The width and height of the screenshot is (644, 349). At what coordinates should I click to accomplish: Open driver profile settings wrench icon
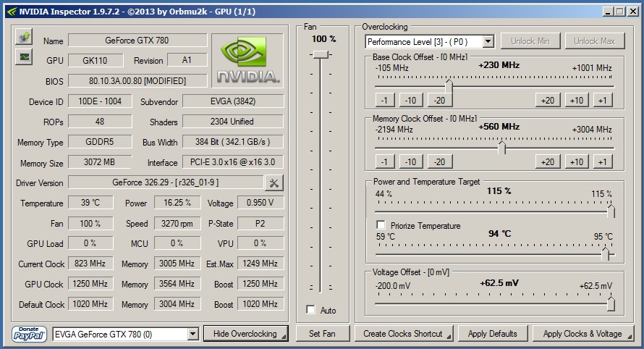(x=274, y=182)
